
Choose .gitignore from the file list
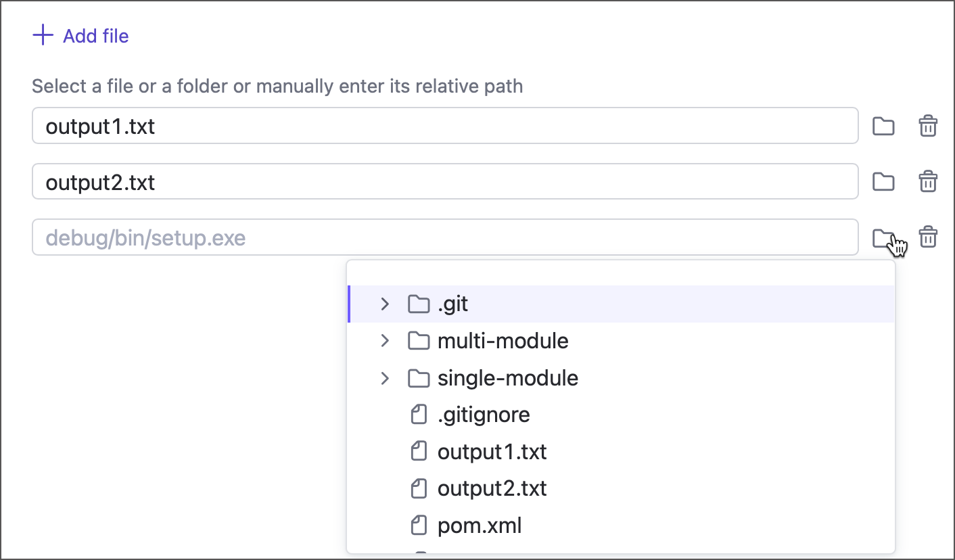point(621,415)
